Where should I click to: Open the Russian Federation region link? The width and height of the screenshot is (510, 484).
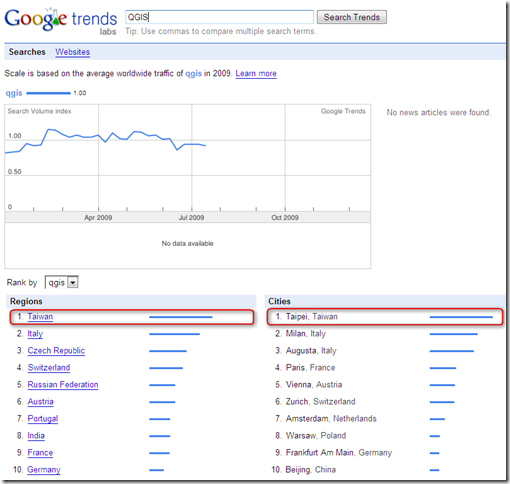(x=63, y=385)
